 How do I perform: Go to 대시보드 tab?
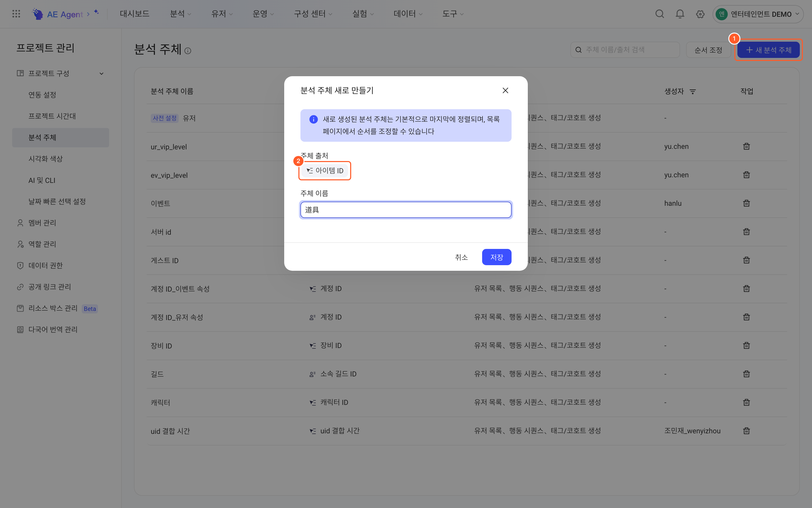click(134, 14)
